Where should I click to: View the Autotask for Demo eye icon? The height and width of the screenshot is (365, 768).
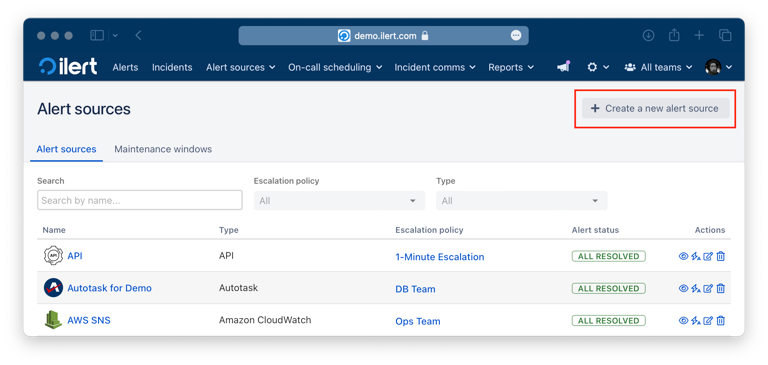pyautogui.click(x=683, y=289)
